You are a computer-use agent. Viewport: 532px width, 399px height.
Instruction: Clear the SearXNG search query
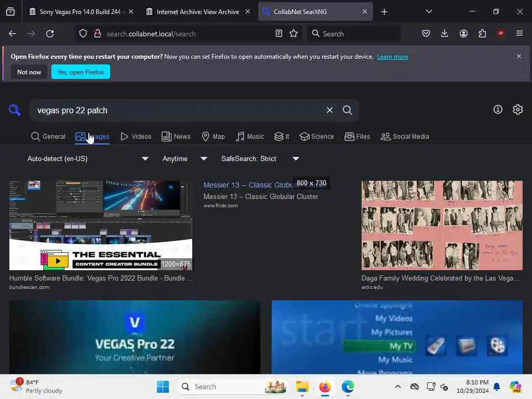(330, 110)
